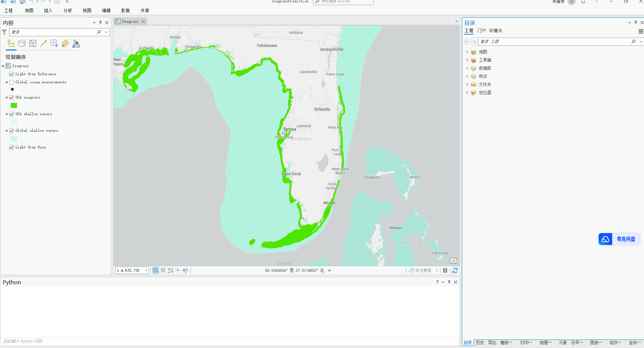644x348 pixels.
Task: Click the 夸克网盘 button
Action: (619, 239)
